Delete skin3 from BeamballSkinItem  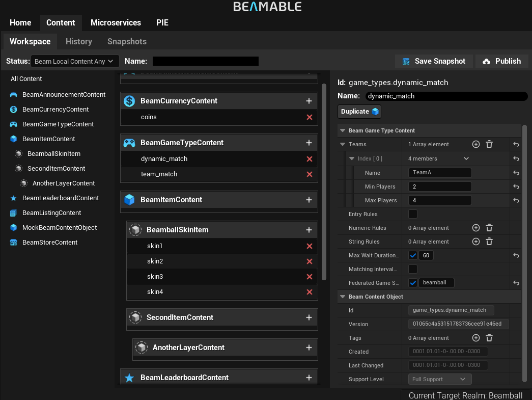tap(310, 277)
